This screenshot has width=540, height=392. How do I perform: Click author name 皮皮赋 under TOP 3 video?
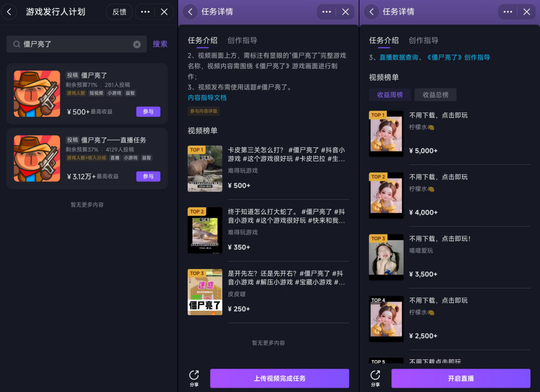coord(237,294)
